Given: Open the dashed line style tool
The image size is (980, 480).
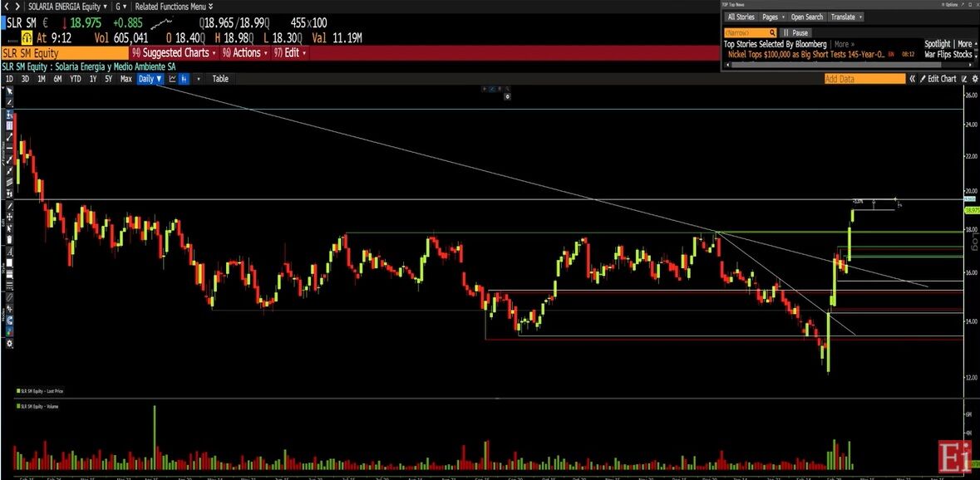Looking at the screenshot, I should point(9,286).
